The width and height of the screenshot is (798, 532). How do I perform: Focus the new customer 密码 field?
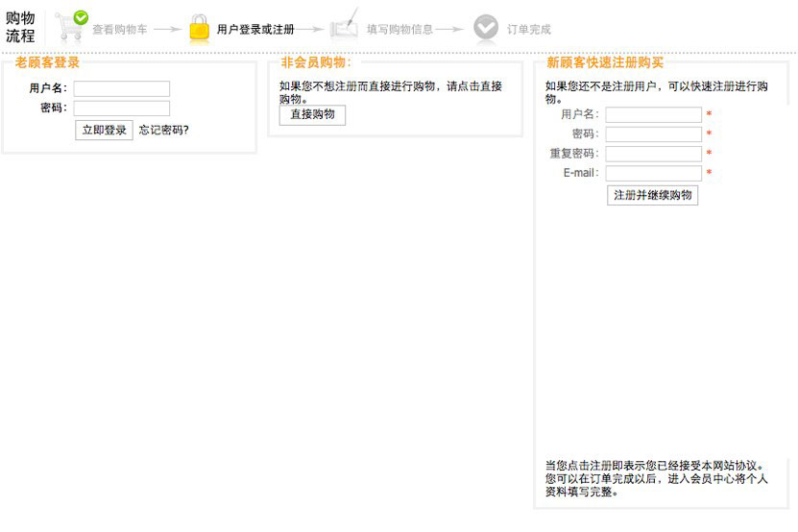click(653, 134)
